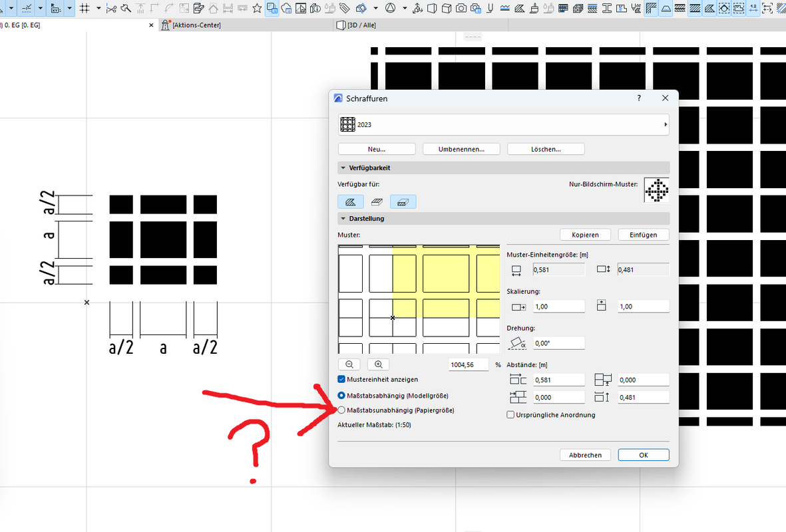
Task: Click the floor plan view icon
Action: 301,8
